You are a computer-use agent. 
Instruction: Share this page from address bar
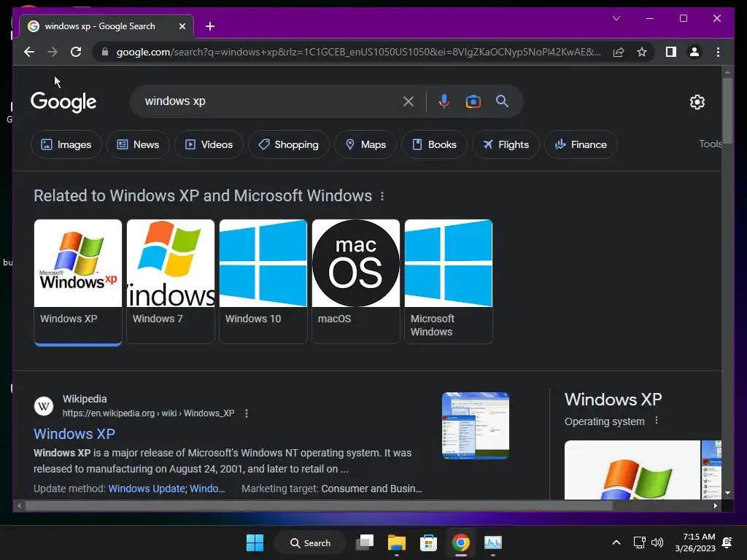[x=619, y=52]
